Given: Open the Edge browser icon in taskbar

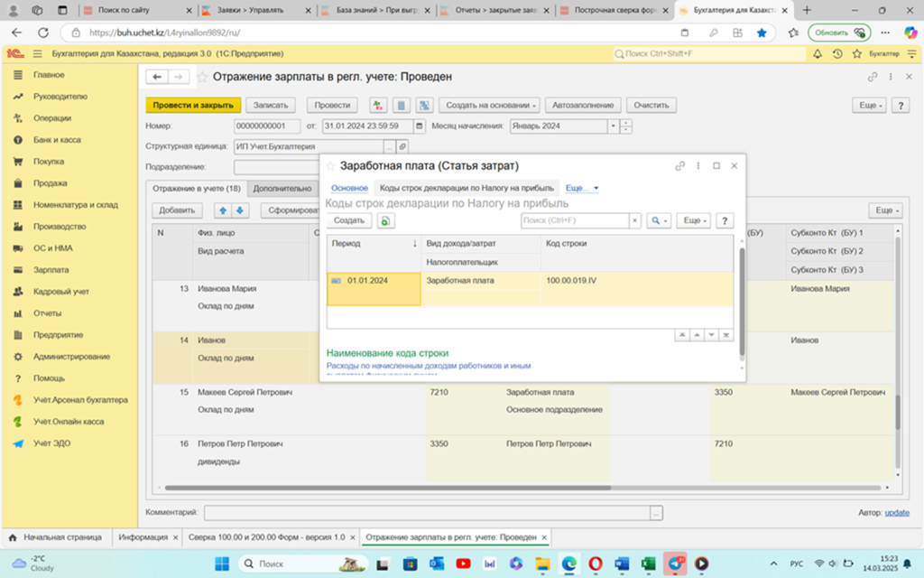Looking at the screenshot, I should coord(568,564).
